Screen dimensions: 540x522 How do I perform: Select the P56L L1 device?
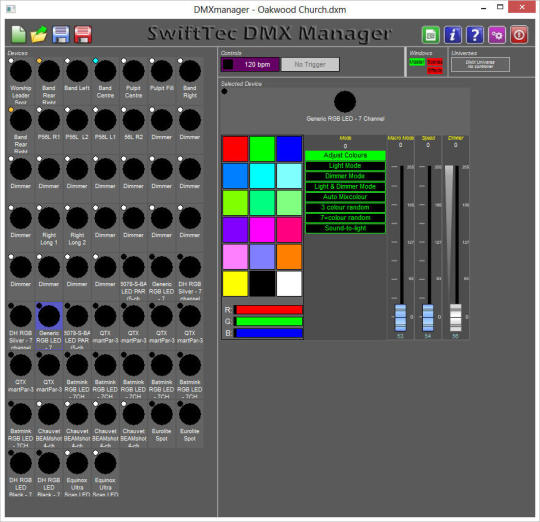[105, 130]
